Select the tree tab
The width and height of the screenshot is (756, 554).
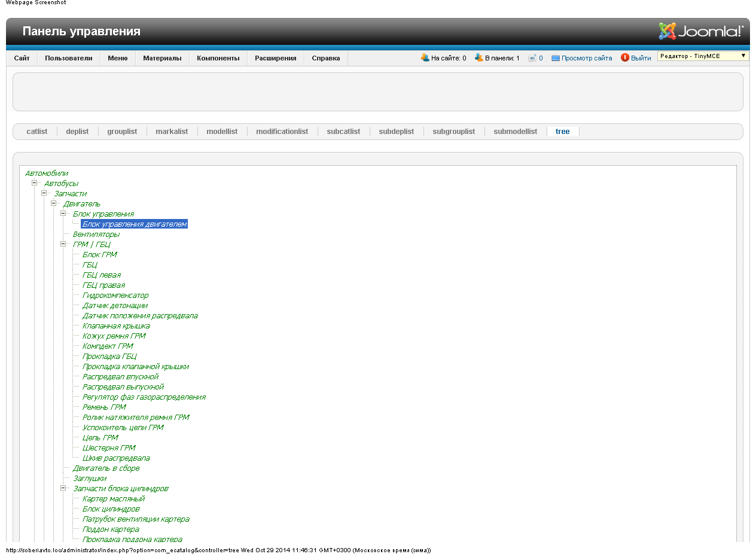(563, 132)
